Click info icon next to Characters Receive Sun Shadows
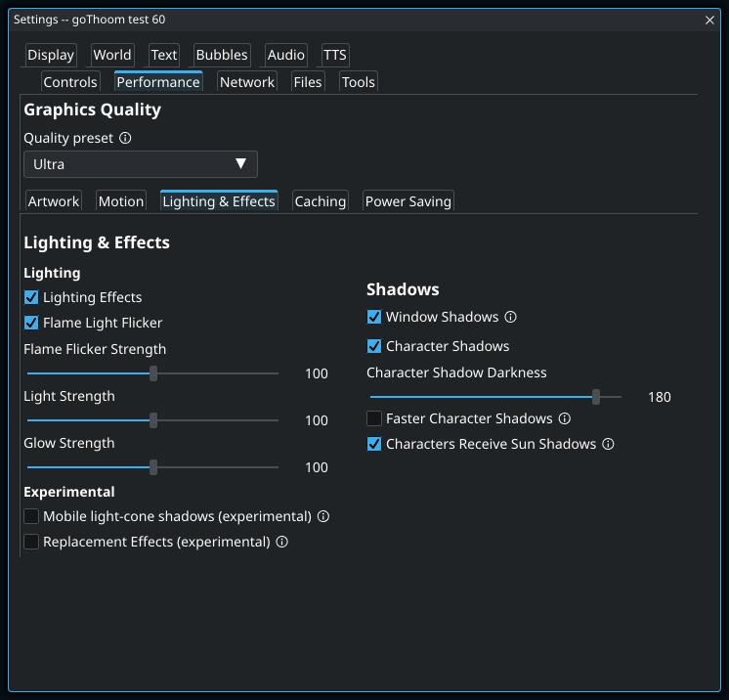729x700 pixels. pyautogui.click(x=608, y=444)
